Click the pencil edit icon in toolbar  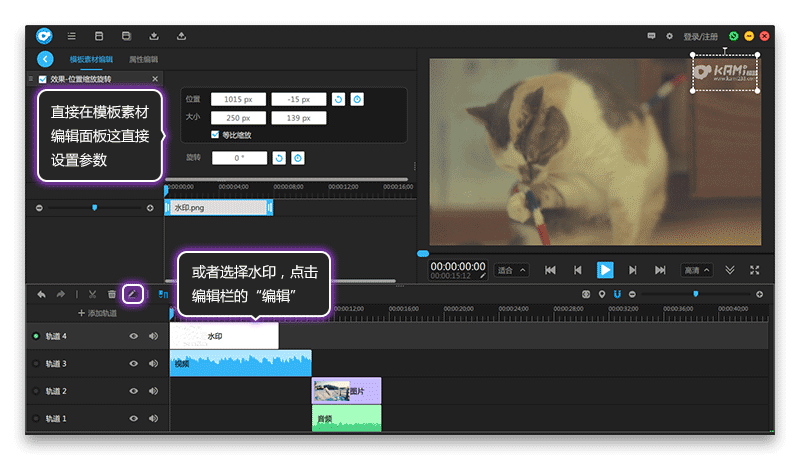point(133,294)
